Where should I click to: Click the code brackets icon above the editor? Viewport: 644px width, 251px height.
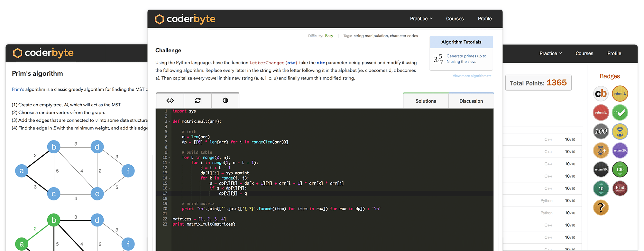point(170,101)
